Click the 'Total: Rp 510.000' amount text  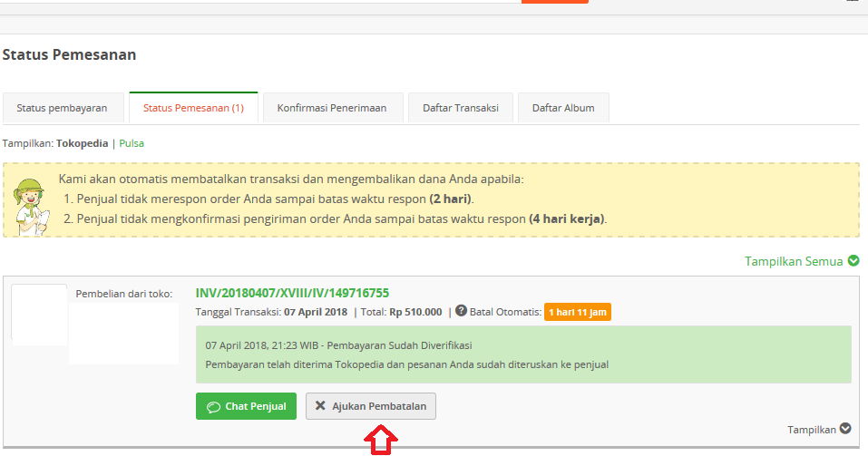[401, 312]
